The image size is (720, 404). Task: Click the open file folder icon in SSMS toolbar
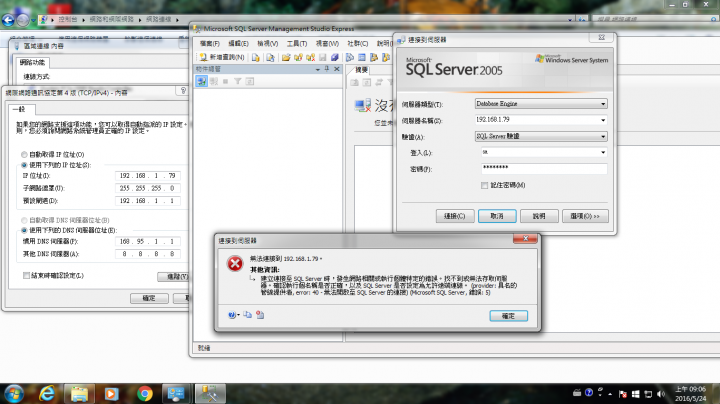[x=286, y=57]
